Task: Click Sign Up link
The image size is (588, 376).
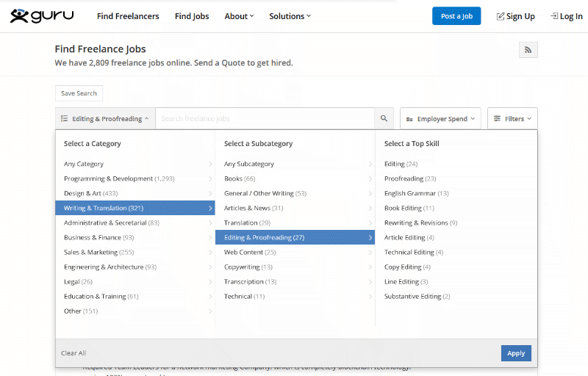Action: [x=516, y=16]
